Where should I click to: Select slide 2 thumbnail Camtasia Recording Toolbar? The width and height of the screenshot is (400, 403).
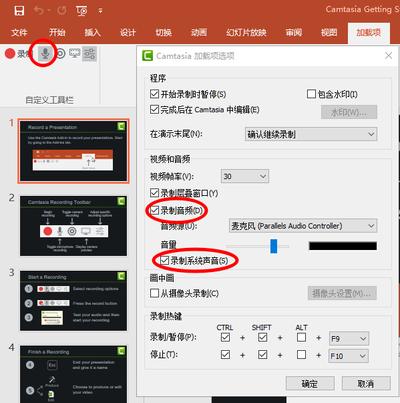coord(73,226)
